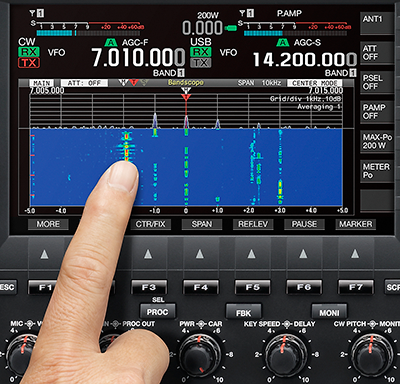
Task: Tap the gray sub-band TX indicator
Action: (201, 63)
